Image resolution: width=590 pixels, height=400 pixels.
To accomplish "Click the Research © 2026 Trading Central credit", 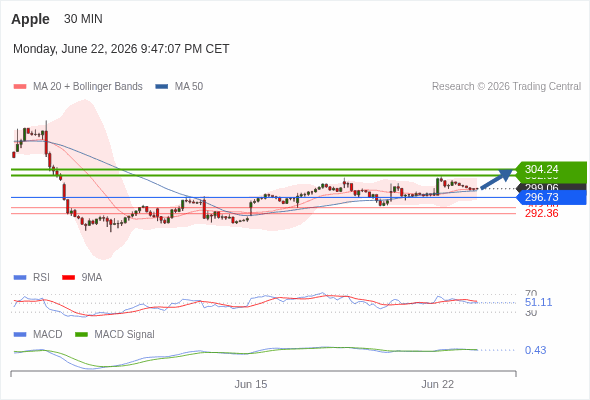I will point(506,87).
